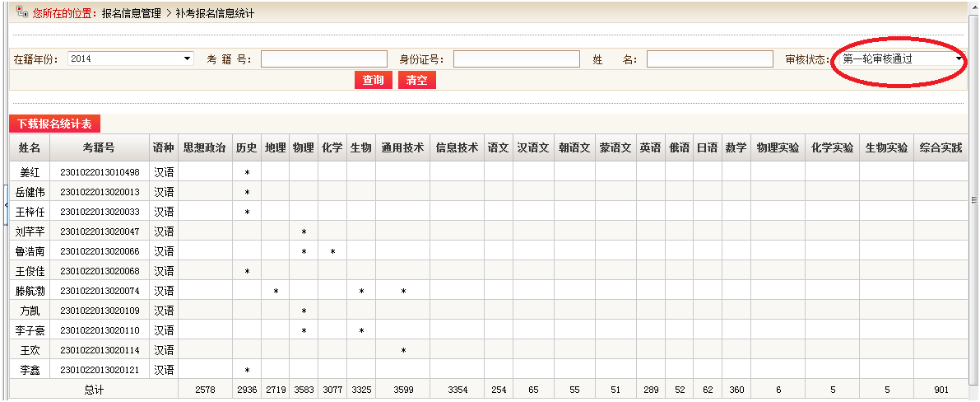Click the 综合实践 column header
This screenshot has height=402, width=980.
[941, 147]
